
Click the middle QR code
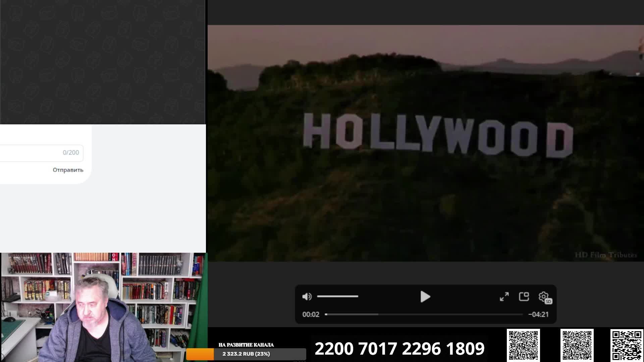(577, 345)
